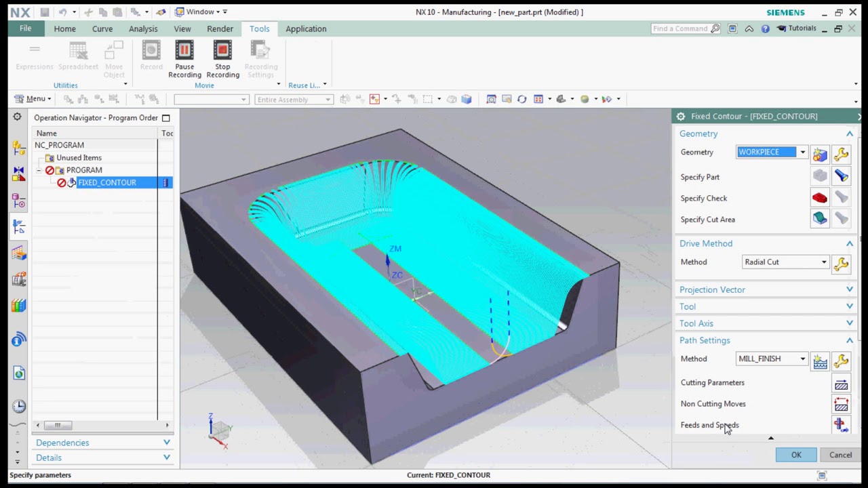The height and width of the screenshot is (488, 868).
Task: Select the NC_PROGRAM root node
Action: pos(60,145)
